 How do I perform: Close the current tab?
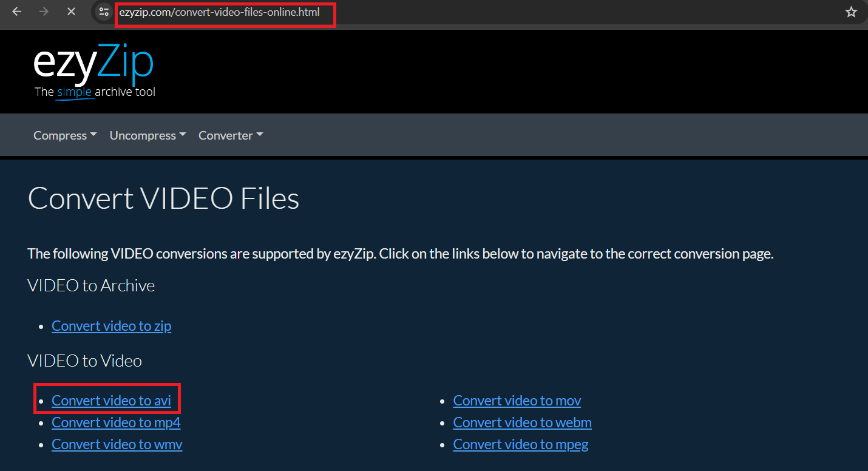coord(71,11)
